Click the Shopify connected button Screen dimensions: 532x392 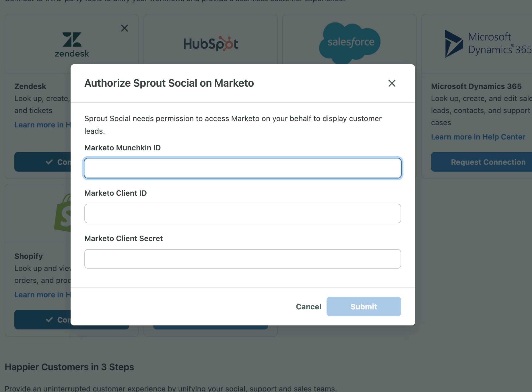[42, 320]
